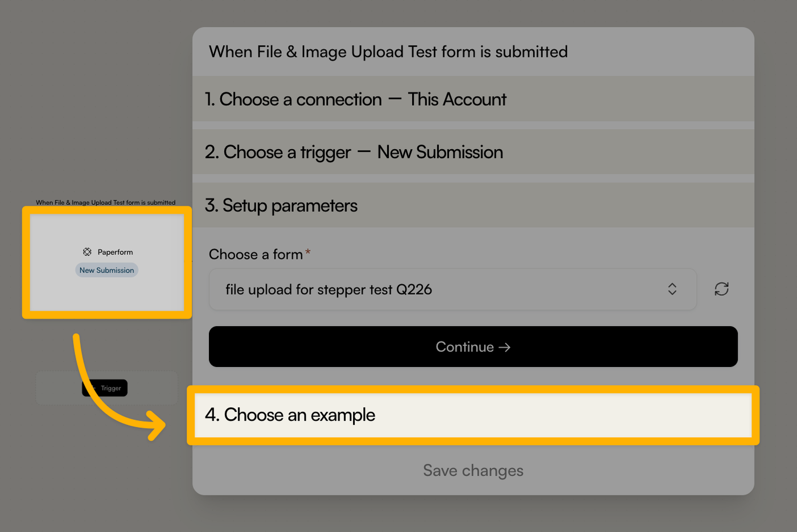This screenshot has height=532, width=797.
Task: Click the plus icon on the Trigger button
Action: (x=93, y=388)
